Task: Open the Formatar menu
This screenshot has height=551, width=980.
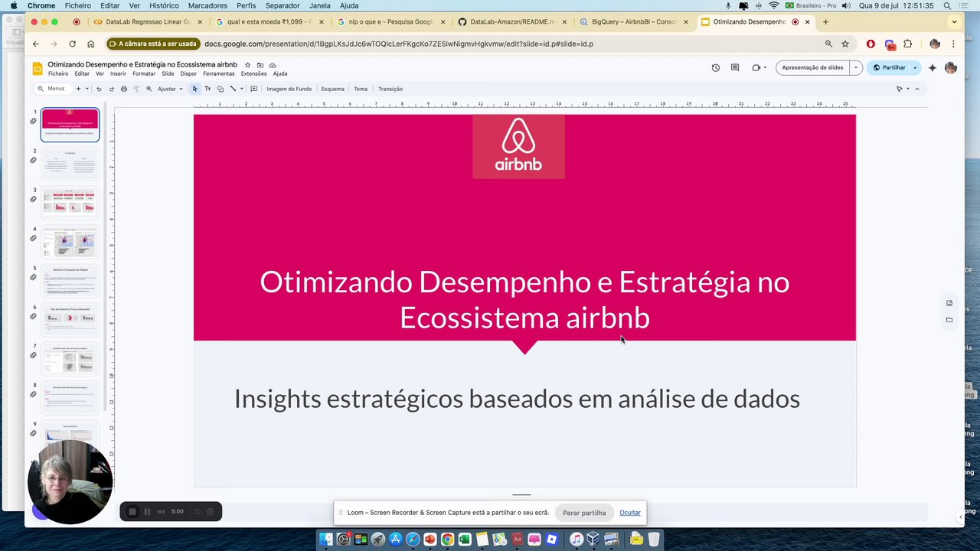Action: (144, 73)
